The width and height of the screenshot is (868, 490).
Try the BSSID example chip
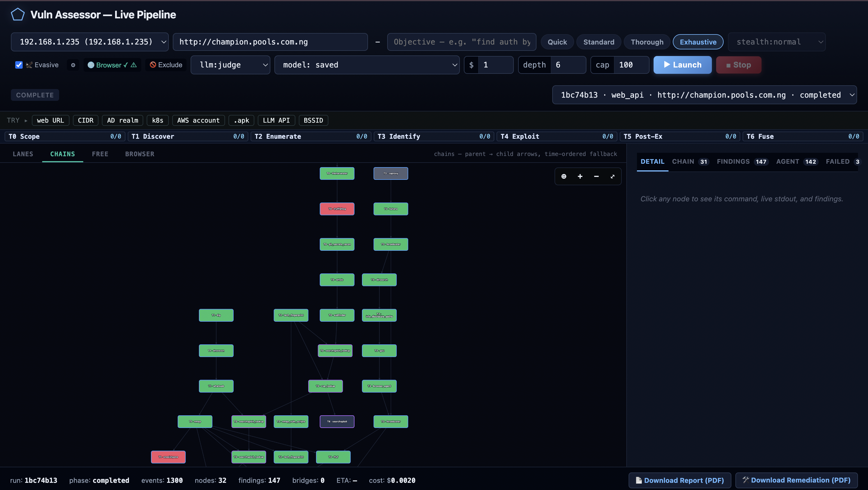[x=313, y=120]
